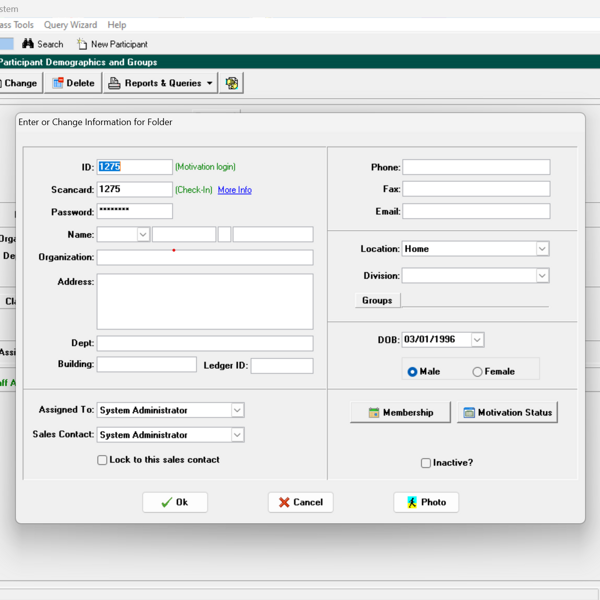The width and height of the screenshot is (600, 600).
Task: Click the icon button right of Reports & Queries
Action: tap(232, 83)
